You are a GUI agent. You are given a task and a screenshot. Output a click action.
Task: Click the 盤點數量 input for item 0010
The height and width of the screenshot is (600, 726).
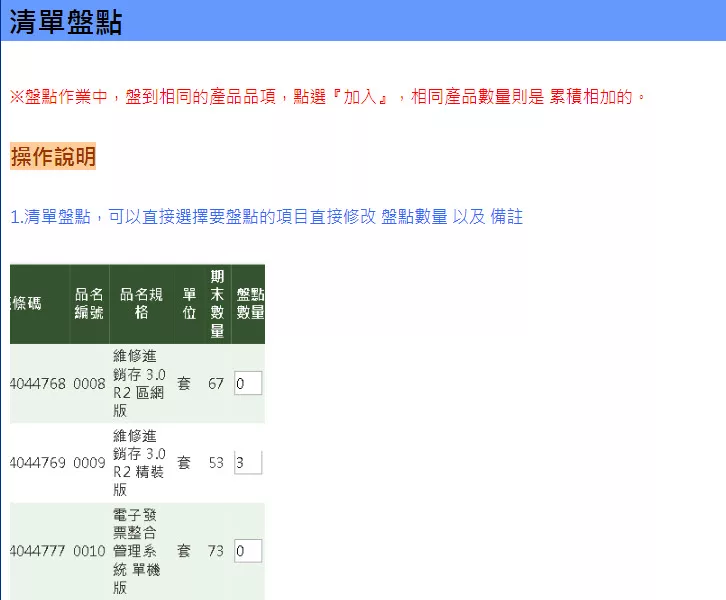[x=247, y=551]
